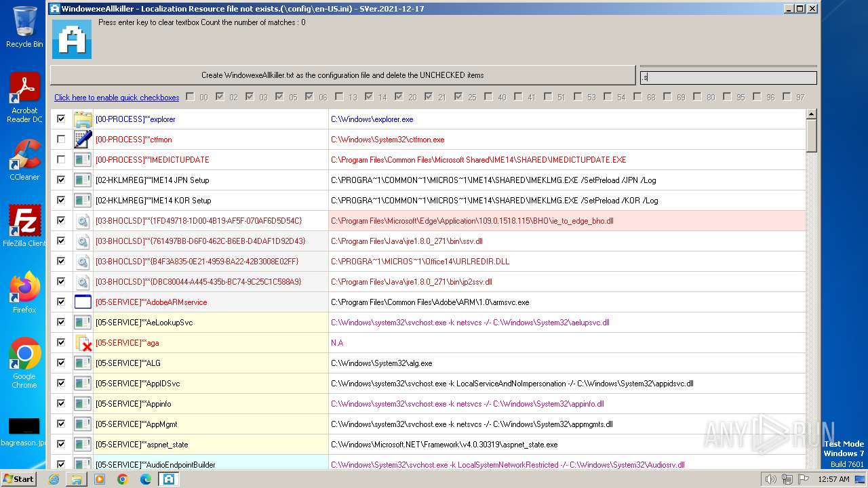The height and width of the screenshot is (488, 868).
Task: Select the '[00-PROCESS]**explorer' entry text
Action: 136,119
